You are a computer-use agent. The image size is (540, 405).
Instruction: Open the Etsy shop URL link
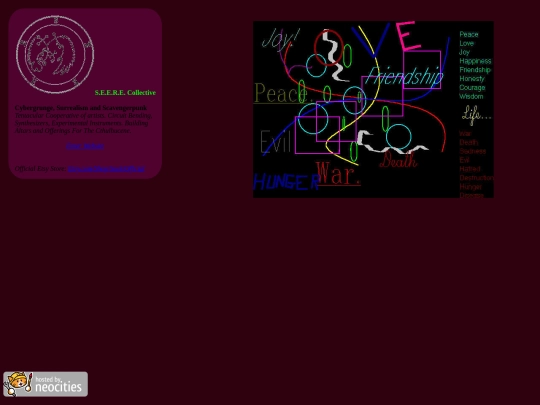tap(106, 169)
